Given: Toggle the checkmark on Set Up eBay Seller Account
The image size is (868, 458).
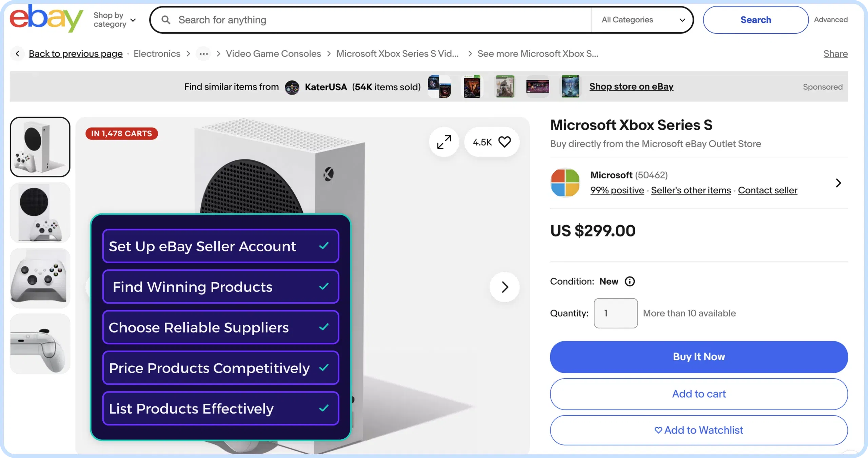Looking at the screenshot, I should point(324,246).
